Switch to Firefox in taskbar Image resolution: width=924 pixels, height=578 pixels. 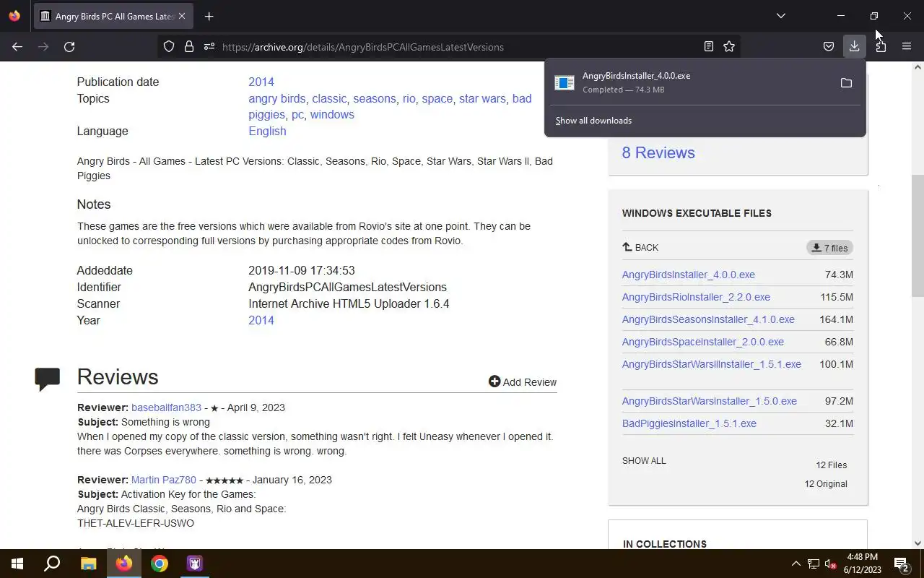124,564
